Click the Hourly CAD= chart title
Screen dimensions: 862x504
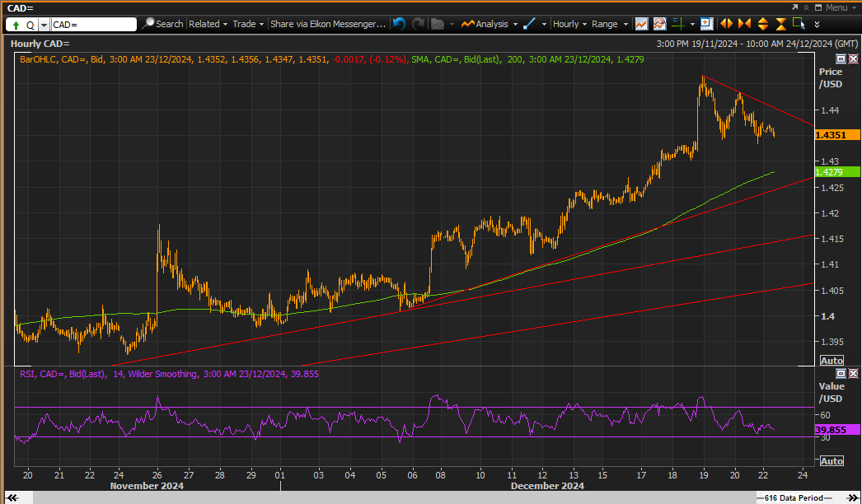click(x=40, y=44)
